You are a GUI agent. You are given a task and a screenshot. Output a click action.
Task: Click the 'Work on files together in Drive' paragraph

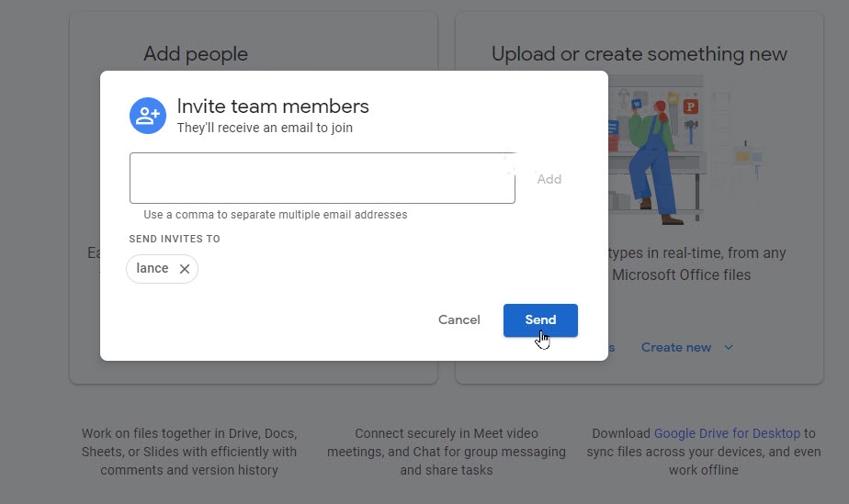pyautogui.click(x=189, y=452)
